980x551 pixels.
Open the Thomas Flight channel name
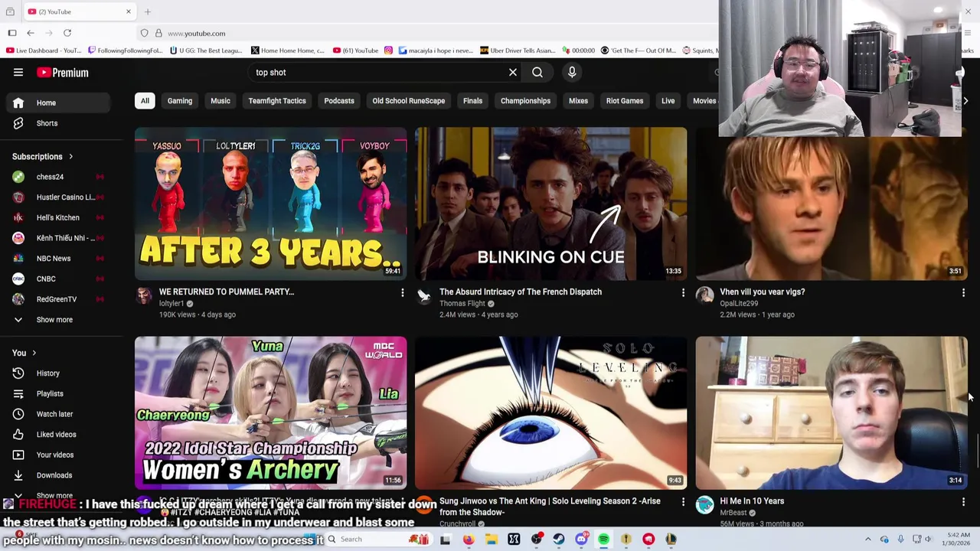pyautogui.click(x=462, y=304)
